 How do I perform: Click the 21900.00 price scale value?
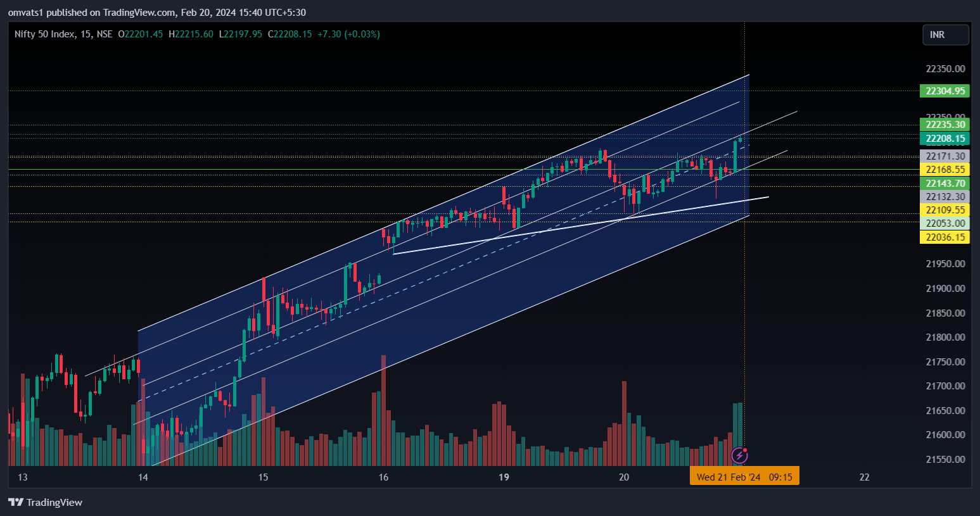[945, 289]
